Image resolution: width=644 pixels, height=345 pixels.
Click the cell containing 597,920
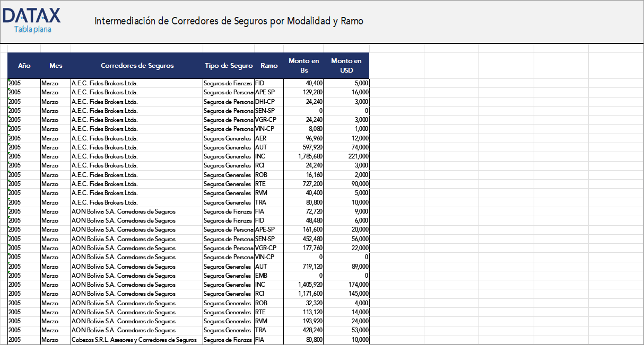(303, 147)
